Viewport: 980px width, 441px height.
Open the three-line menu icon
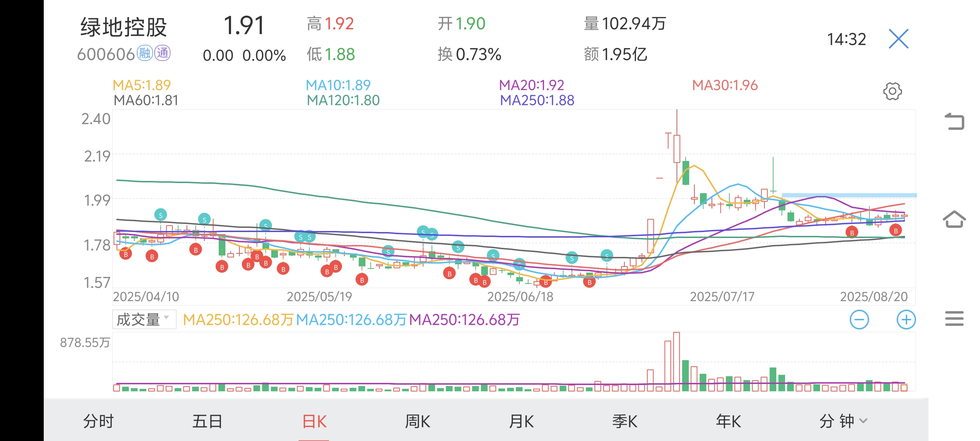click(x=954, y=318)
